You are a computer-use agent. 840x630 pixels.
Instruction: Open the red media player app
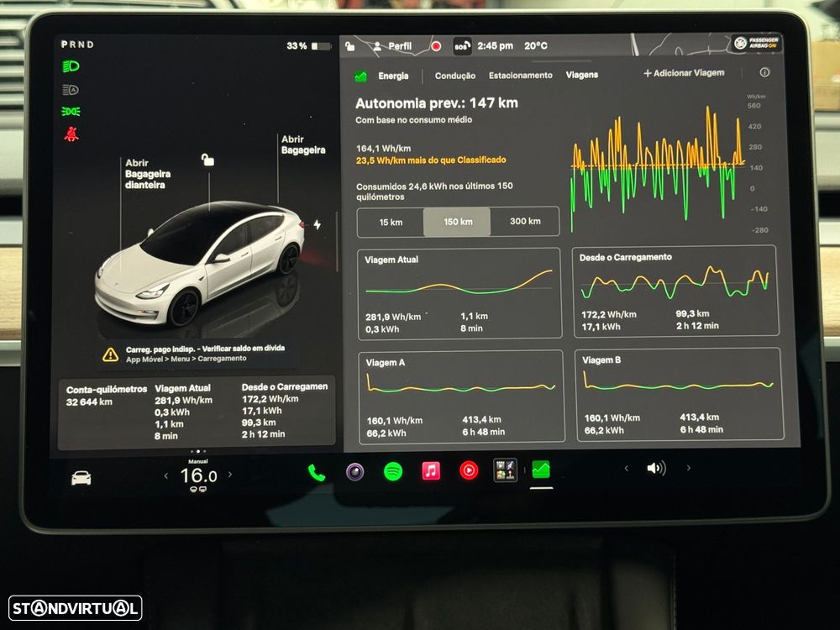click(469, 471)
